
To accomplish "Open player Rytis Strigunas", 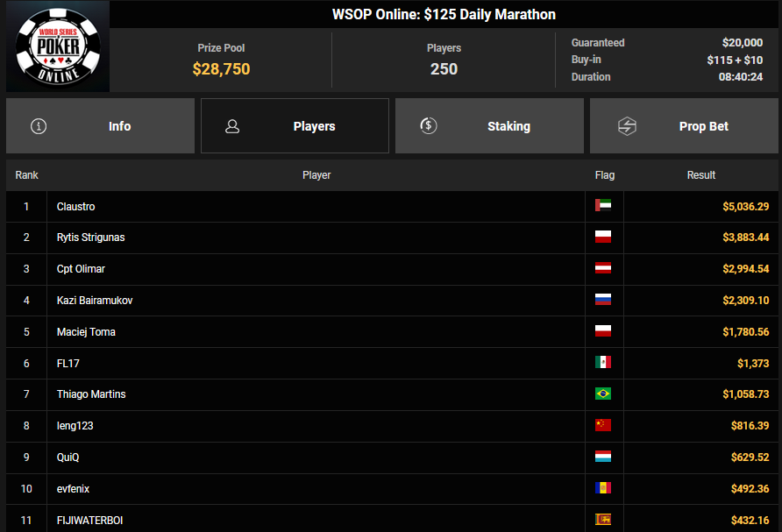I will [93, 238].
